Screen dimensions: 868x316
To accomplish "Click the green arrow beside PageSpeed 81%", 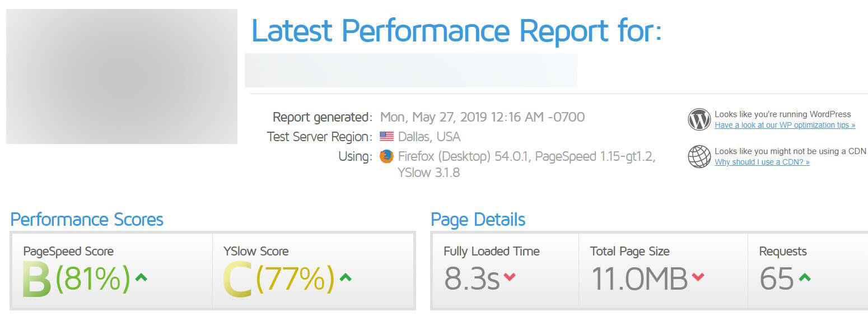I will pos(141,277).
